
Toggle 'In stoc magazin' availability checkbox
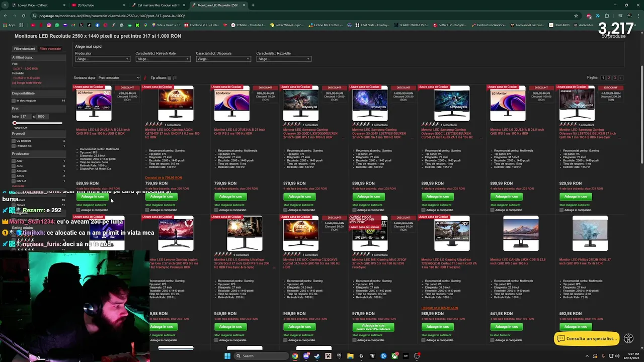click(14, 101)
